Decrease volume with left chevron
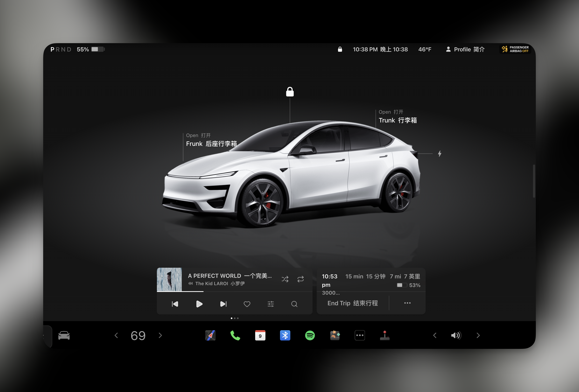The height and width of the screenshot is (392, 579). point(435,335)
